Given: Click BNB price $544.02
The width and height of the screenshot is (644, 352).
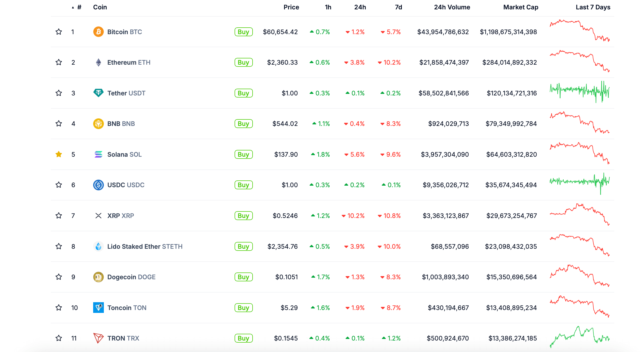Looking at the screenshot, I should 285,124.
